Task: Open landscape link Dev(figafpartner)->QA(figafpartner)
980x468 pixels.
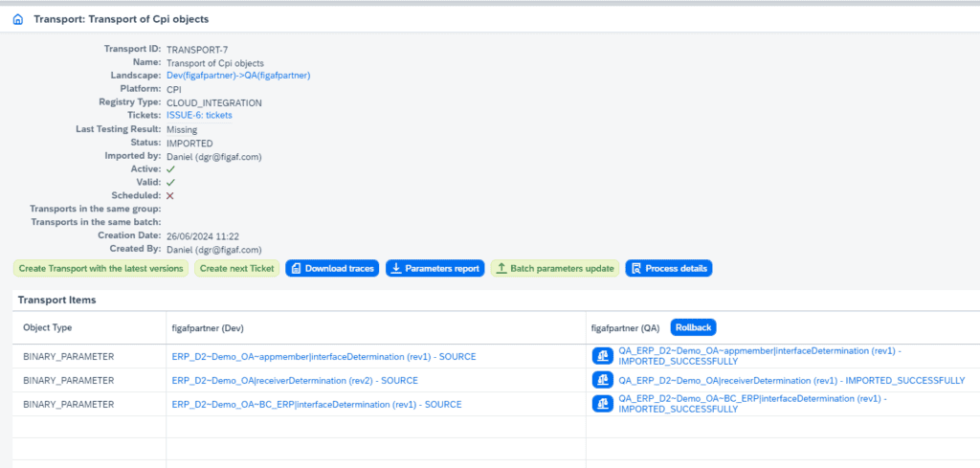Action: (238, 75)
